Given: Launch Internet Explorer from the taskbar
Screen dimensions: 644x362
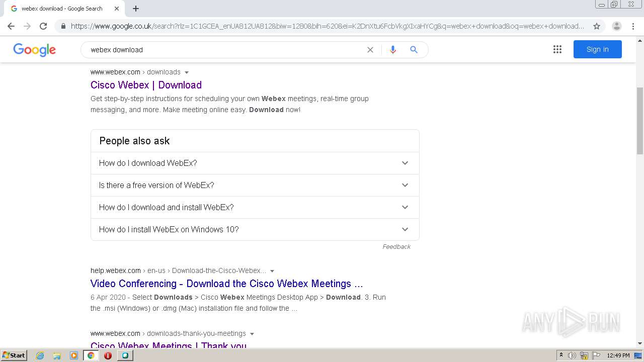Looking at the screenshot, I should coord(40,355).
